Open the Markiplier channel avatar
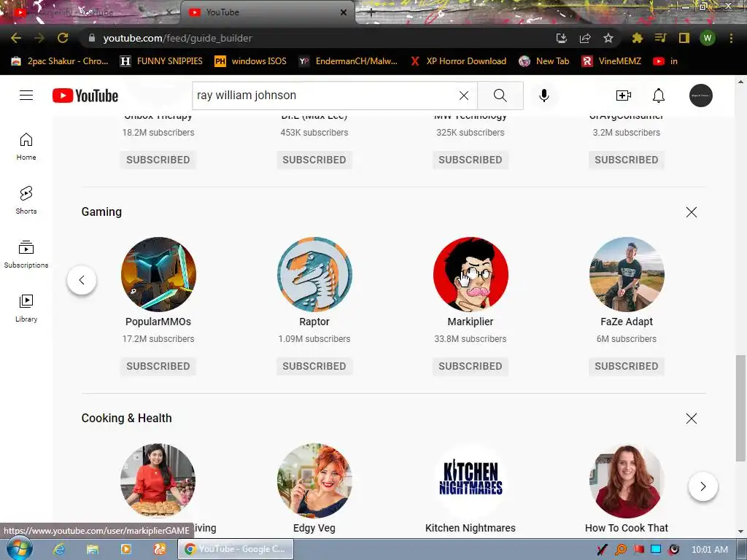 471,274
